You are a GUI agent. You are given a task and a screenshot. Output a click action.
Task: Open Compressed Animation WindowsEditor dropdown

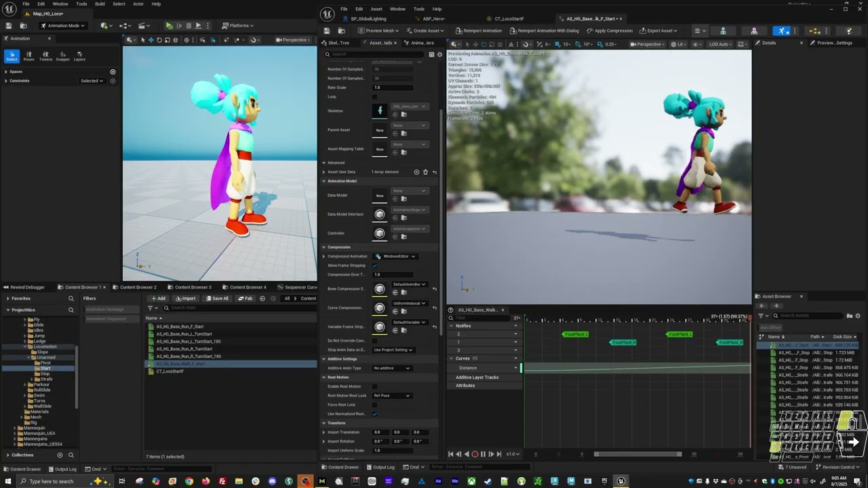click(x=395, y=256)
